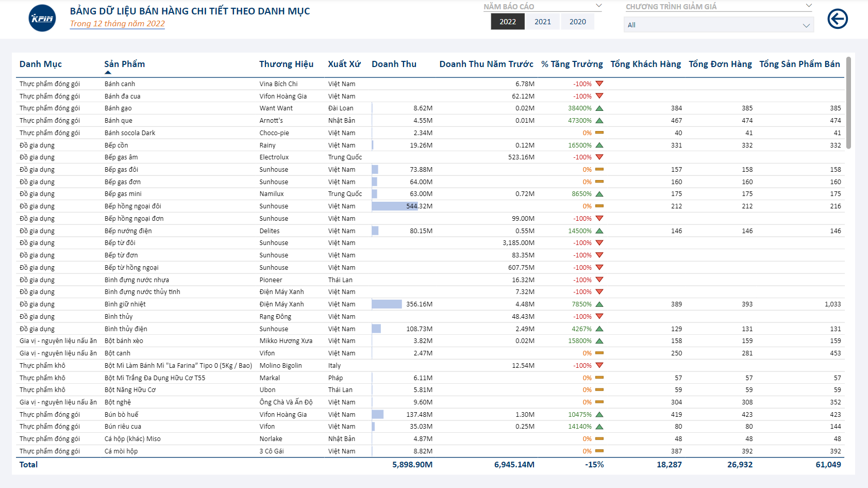This screenshot has width=868, height=488.
Task: Click orange dash icon in Bánh socola Dark row
Action: (599, 133)
